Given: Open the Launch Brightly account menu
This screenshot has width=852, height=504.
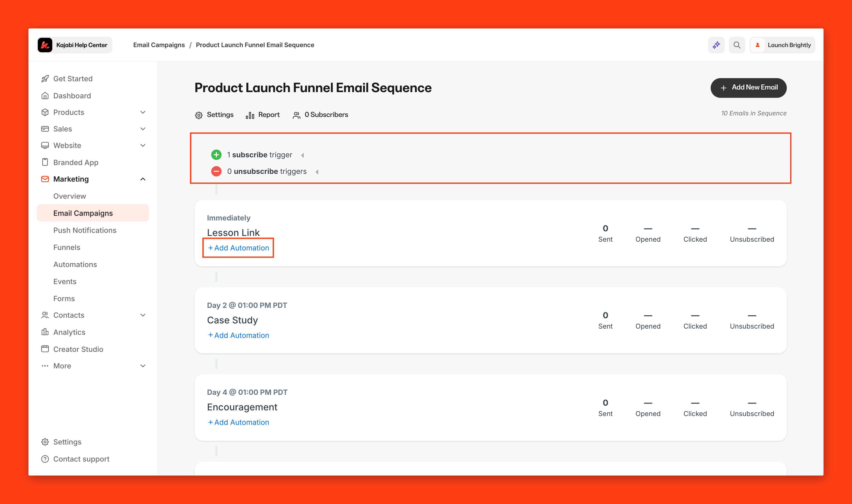Looking at the screenshot, I should pyautogui.click(x=782, y=45).
